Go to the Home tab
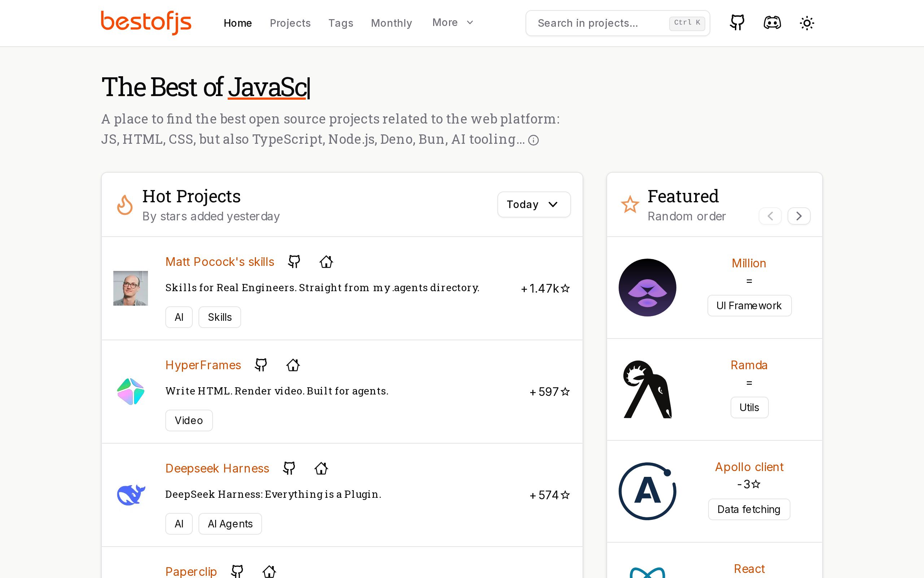924x578 pixels. tap(237, 23)
